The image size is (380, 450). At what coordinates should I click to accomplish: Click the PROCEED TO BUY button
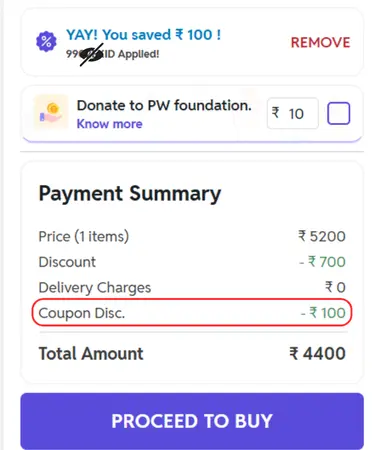[x=192, y=421]
